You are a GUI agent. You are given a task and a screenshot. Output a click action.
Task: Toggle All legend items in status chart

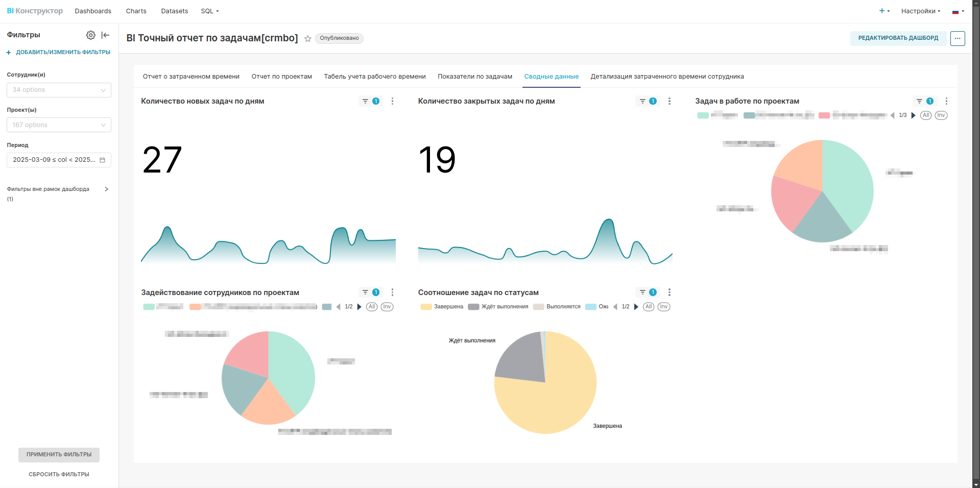649,307
